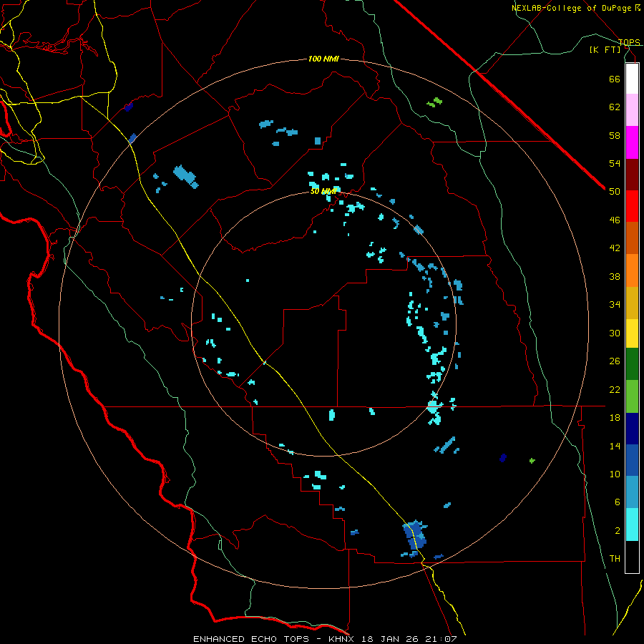
Task: Click the 100 NMI range ring label
Action: click(x=323, y=59)
